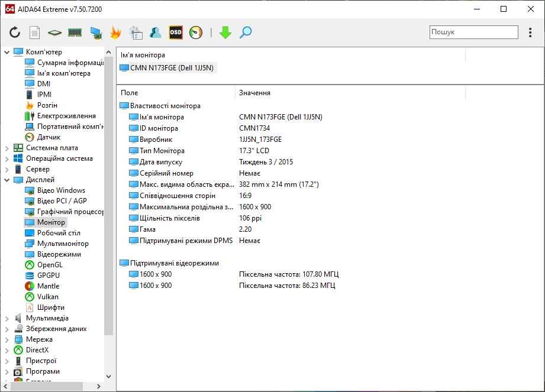545x392 pixels.
Task: Click the tree scrollbar down arrow
Action: tap(109, 377)
